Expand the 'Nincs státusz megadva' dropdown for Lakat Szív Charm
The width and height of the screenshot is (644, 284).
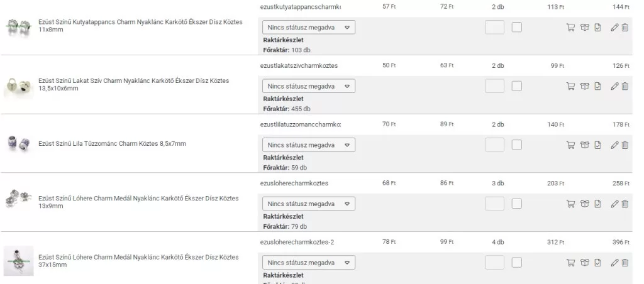point(308,86)
